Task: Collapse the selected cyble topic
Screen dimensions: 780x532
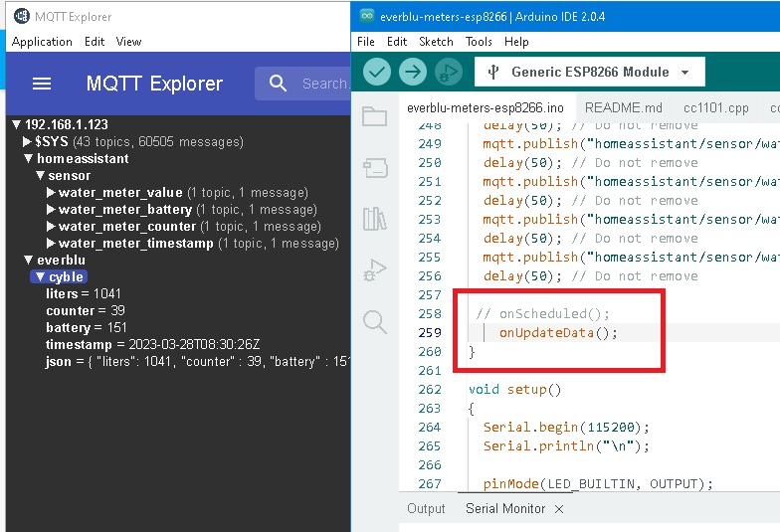Action: (x=40, y=276)
